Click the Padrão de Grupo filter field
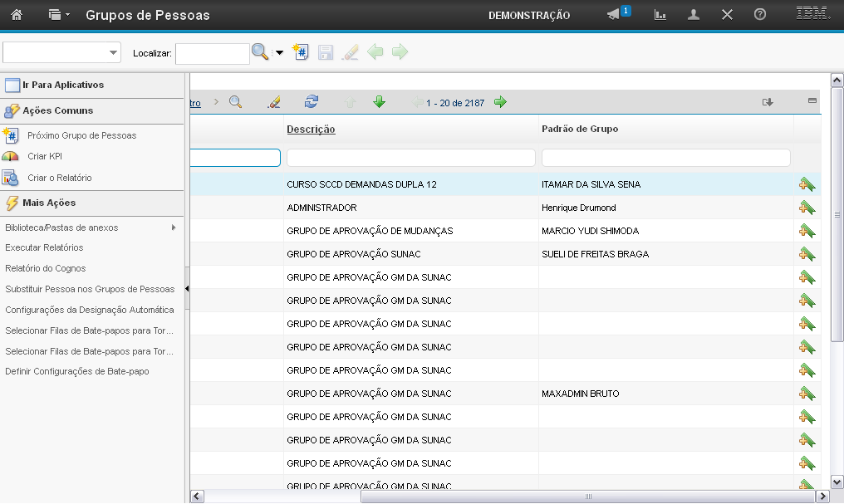Image resolution: width=844 pixels, height=504 pixels. coord(665,158)
